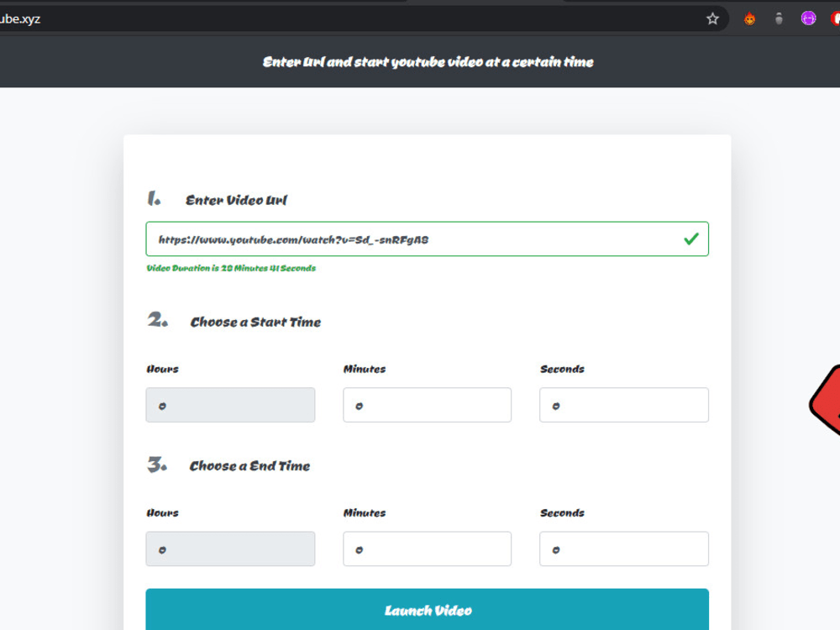Click the video URL input field

(427, 239)
